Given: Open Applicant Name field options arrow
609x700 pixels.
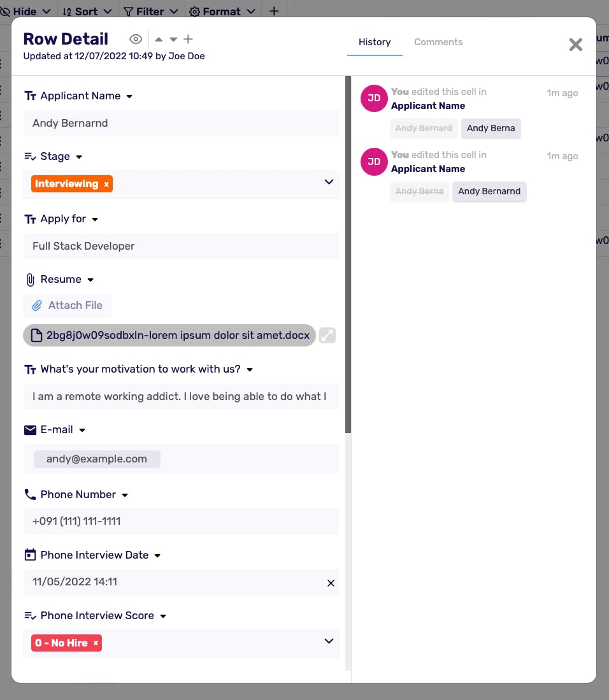Looking at the screenshot, I should pyautogui.click(x=129, y=96).
